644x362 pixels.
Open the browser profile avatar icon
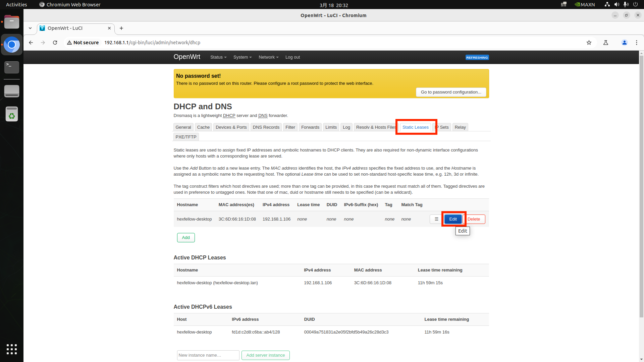pos(624,43)
